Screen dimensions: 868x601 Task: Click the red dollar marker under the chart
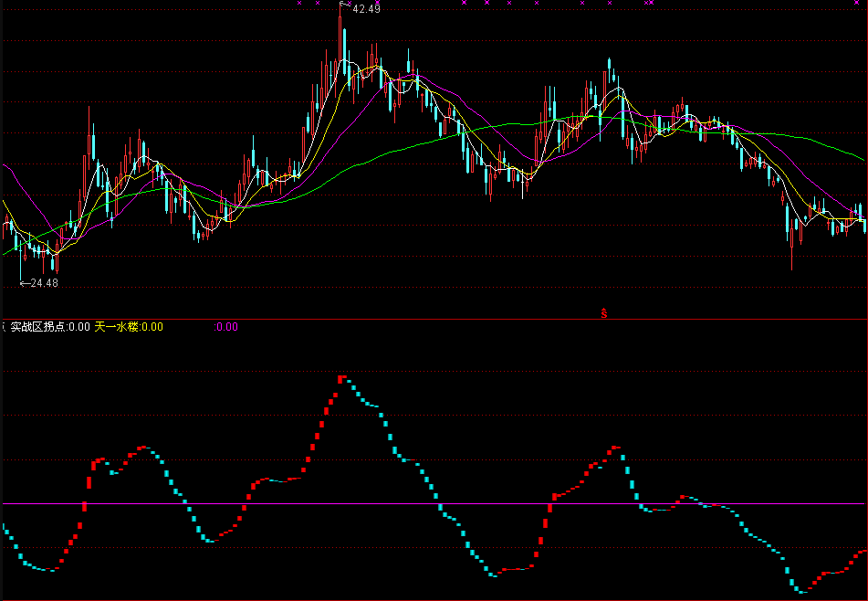tap(603, 313)
